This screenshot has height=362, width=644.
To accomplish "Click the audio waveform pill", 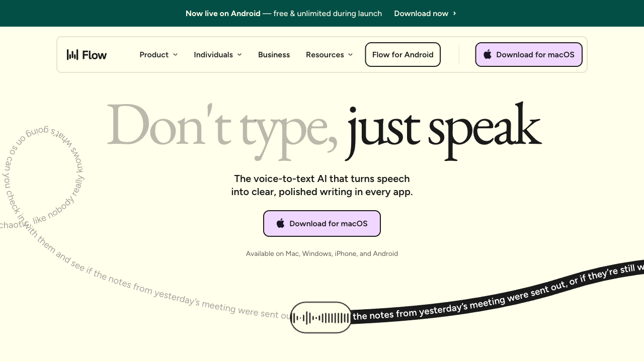I will [321, 317].
